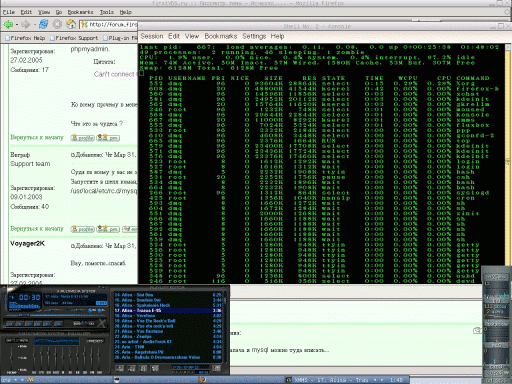
Task: Toggle XMMS playlist window button
Action: tap(100, 310)
